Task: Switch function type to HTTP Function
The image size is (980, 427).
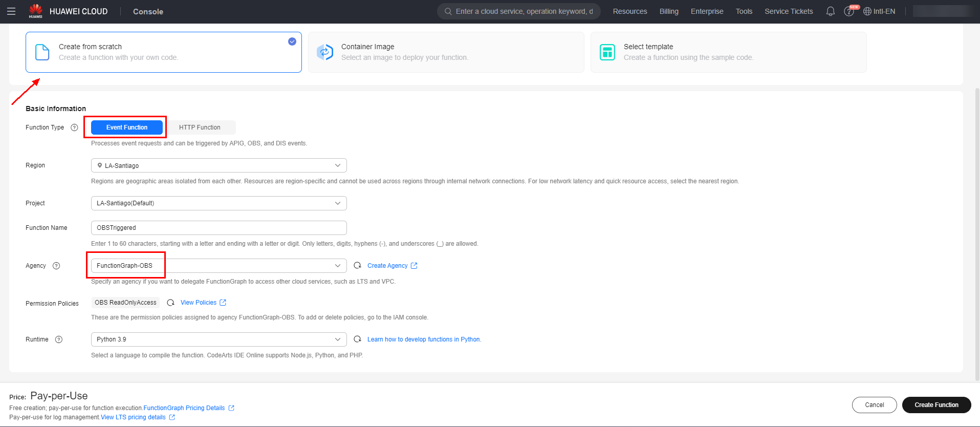Action: [200, 127]
